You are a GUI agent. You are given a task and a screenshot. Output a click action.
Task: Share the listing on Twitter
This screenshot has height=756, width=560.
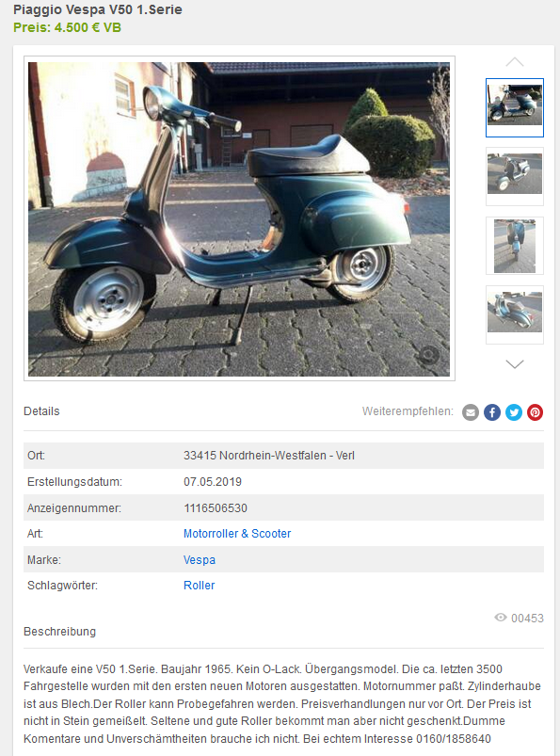point(514,412)
